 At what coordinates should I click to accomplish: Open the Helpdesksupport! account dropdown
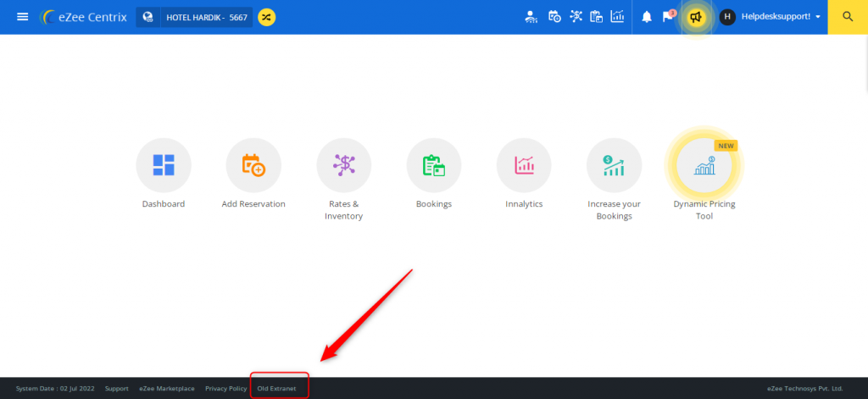point(781,17)
